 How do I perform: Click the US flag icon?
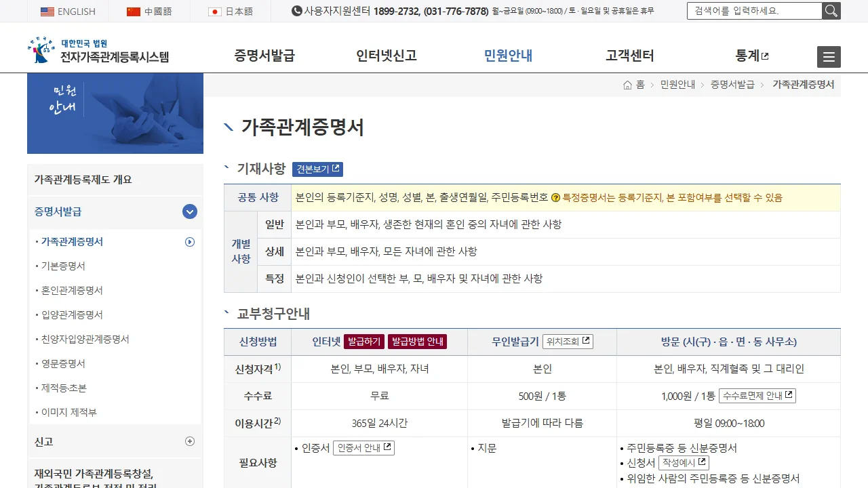[47, 12]
